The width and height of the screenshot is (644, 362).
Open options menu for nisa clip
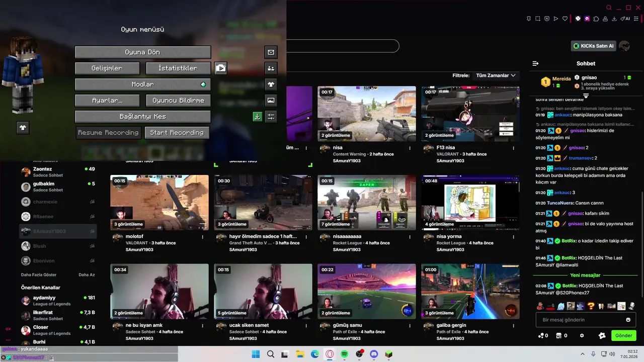point(410,148)
